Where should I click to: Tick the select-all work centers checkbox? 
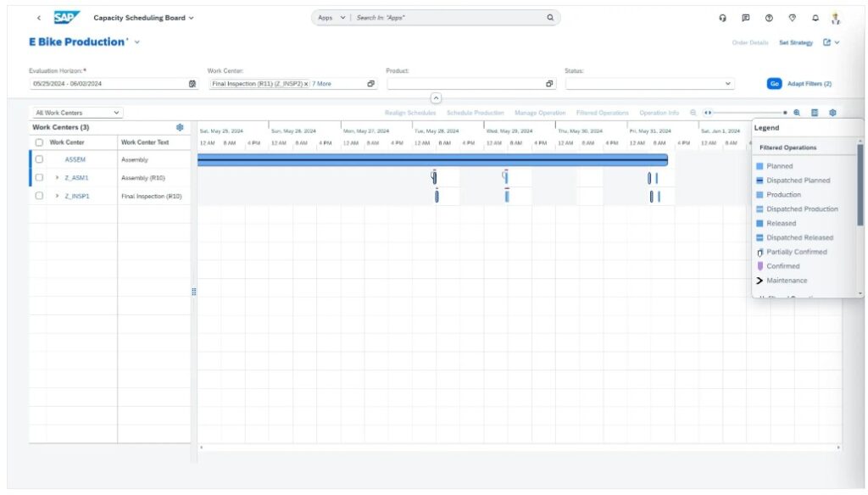(x=39, y=142)
